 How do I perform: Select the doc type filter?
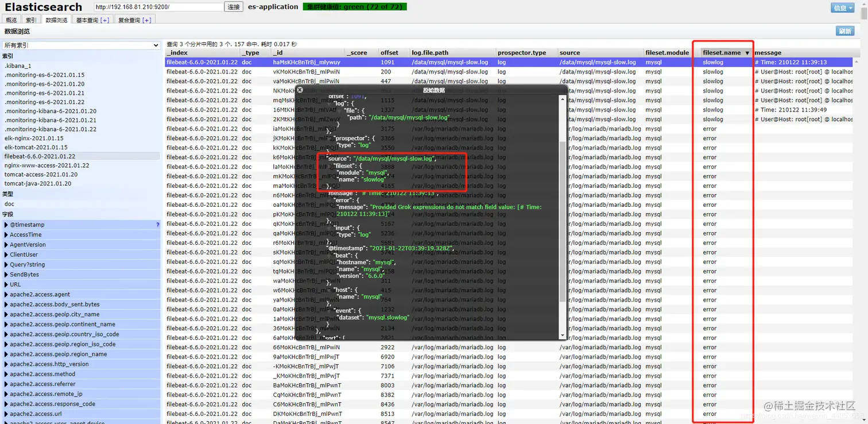81,204
